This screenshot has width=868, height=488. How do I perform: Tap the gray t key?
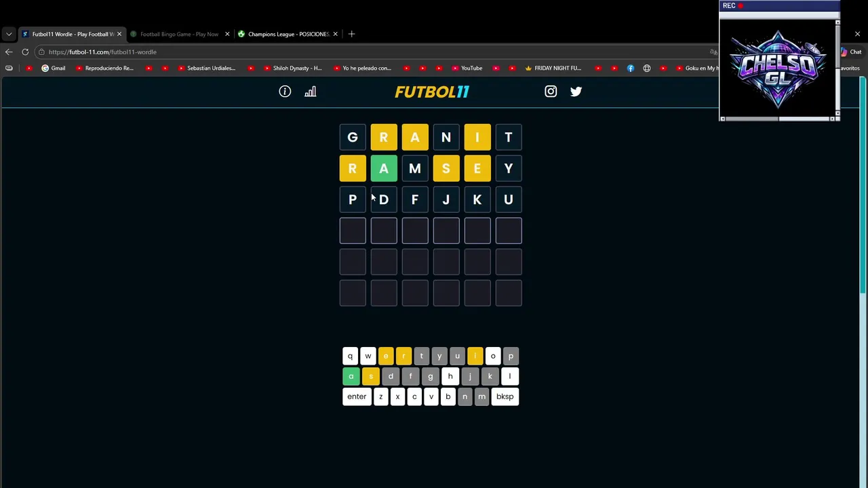(421, 356)
